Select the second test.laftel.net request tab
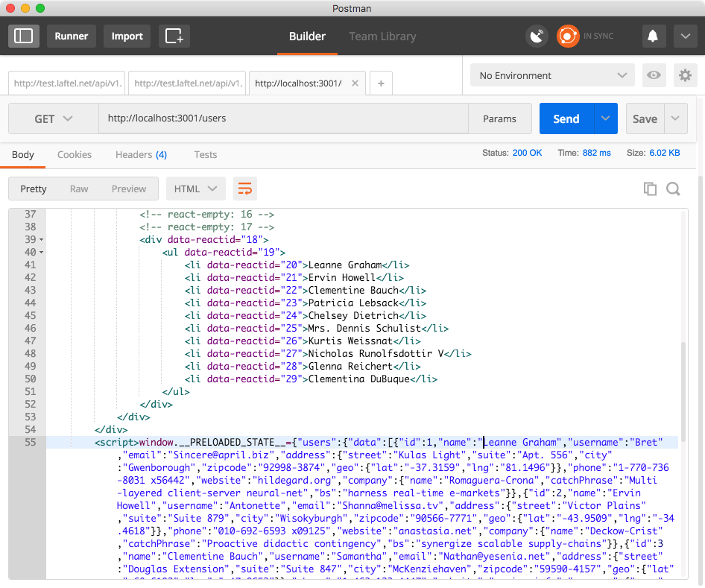 pos(188,83)
